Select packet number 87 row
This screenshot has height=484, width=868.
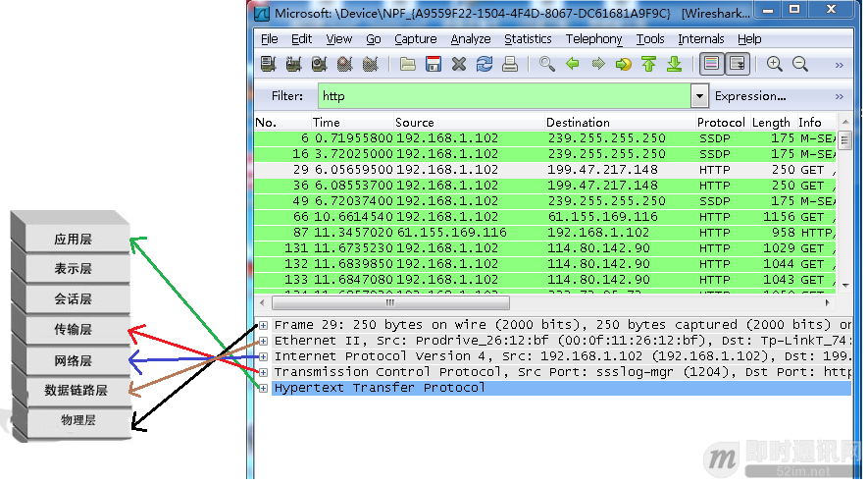[544, 233]
